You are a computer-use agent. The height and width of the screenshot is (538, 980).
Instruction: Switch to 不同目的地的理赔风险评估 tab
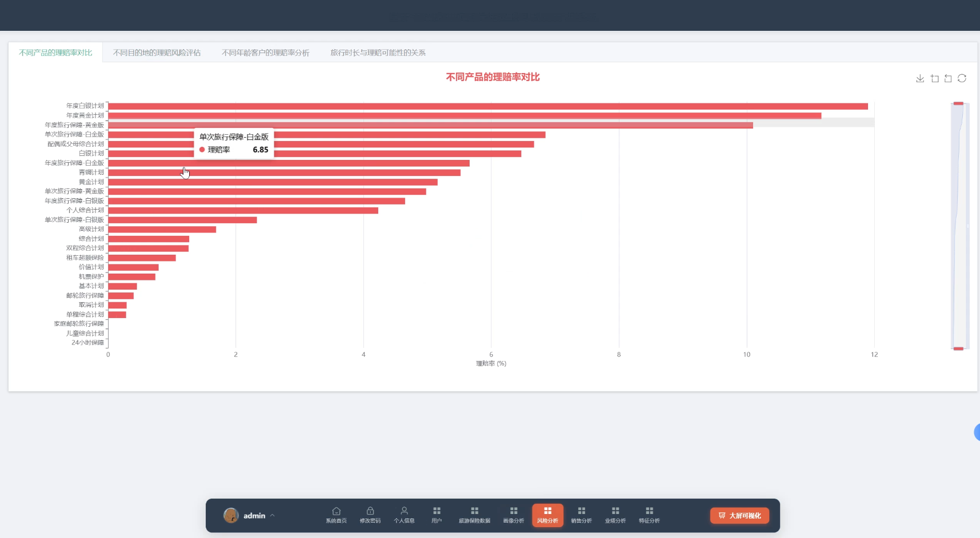coord(157,53)
